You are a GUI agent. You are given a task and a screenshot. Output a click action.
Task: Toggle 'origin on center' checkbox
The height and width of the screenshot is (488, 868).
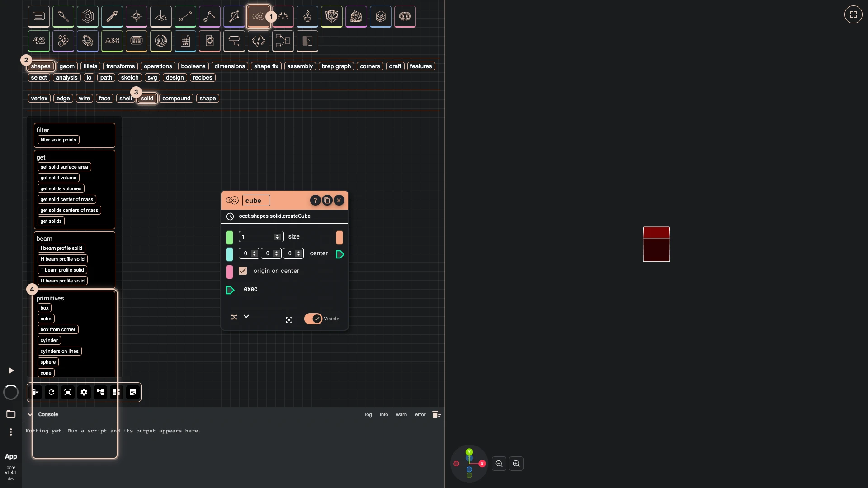pos(243,271)
